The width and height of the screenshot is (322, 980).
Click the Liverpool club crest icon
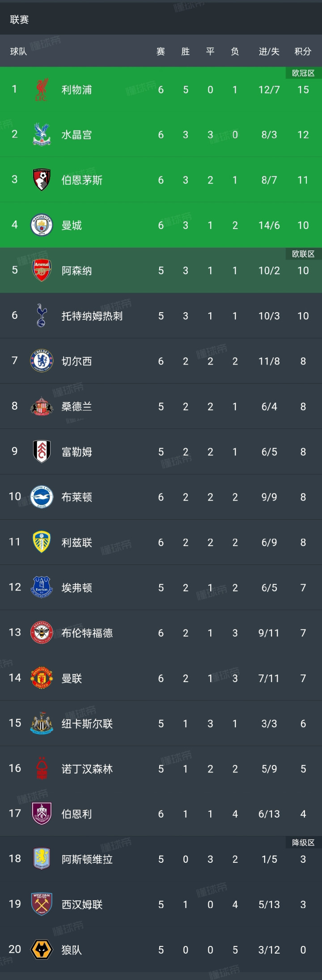(42, 89)
